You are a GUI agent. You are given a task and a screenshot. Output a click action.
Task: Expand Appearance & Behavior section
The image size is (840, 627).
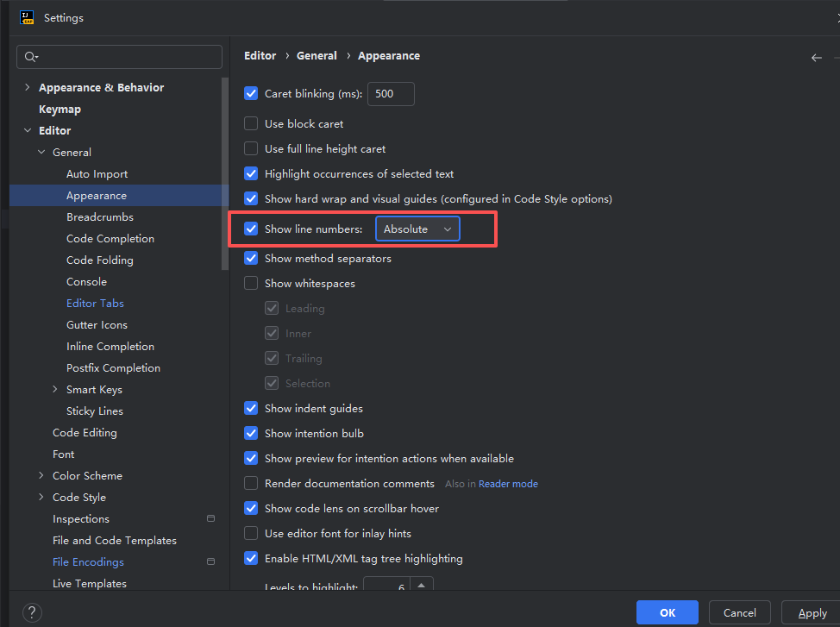click(28, 87)
